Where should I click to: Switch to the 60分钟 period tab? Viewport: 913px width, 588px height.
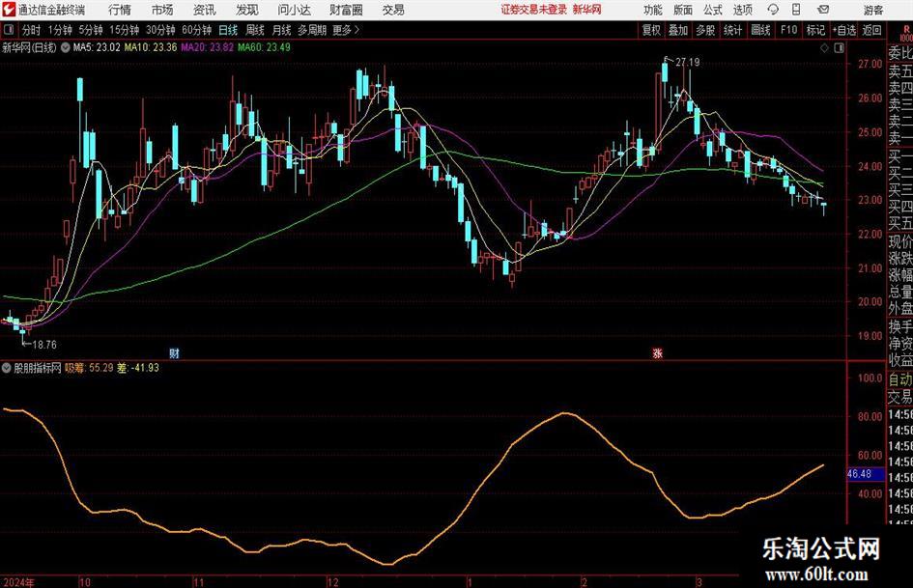(x=197, y=30)
